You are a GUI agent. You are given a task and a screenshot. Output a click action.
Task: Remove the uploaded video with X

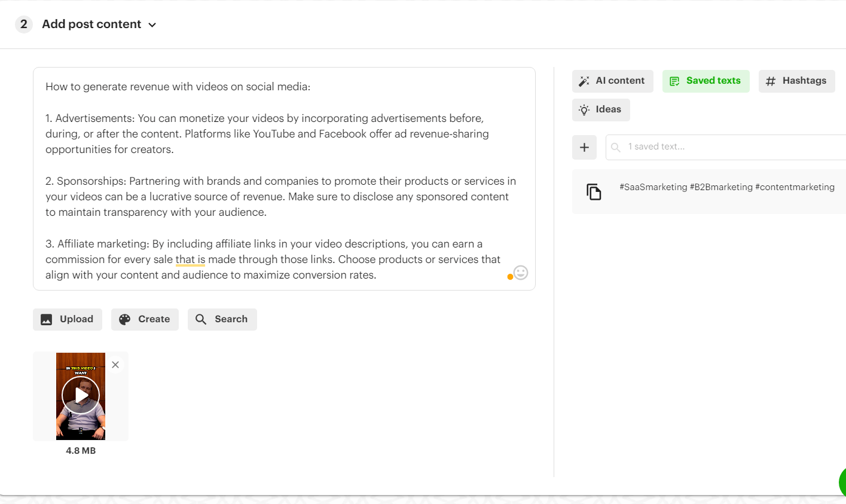pyautogui.click(x=115, y=365)
